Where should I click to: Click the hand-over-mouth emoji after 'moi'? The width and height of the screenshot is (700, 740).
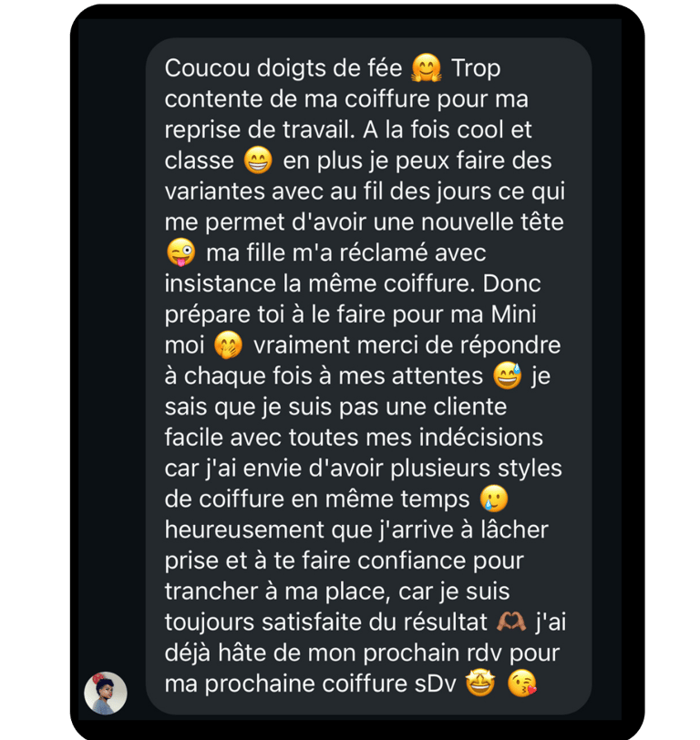(229, 345)
